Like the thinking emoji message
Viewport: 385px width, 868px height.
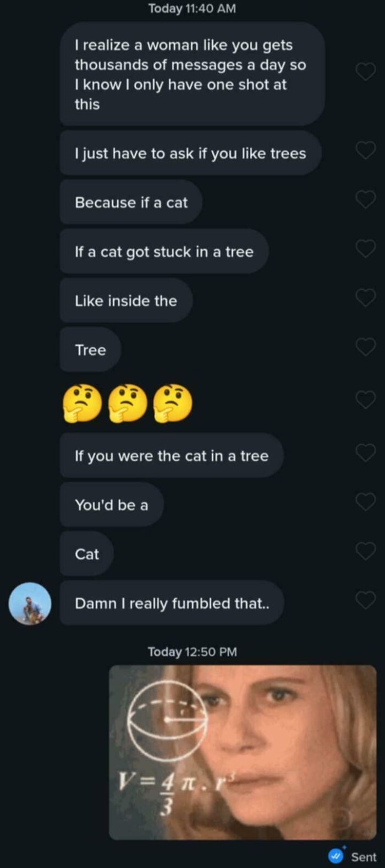[366, 400]
